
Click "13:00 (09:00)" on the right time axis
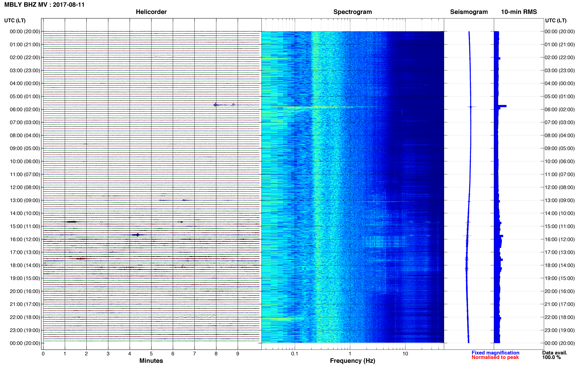[560, 200]
